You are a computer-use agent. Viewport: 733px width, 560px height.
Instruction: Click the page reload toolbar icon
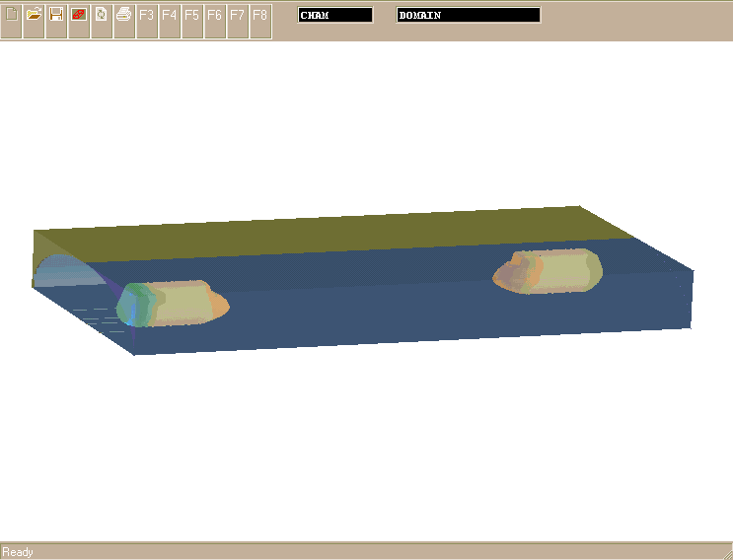[102, 15]
